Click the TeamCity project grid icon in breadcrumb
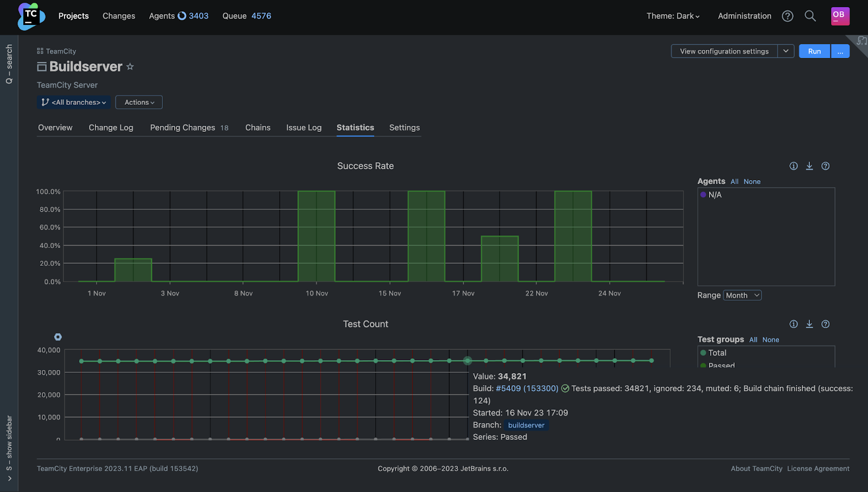The width and height of the screenshot is (868, 492). click(x=40, y=51)
